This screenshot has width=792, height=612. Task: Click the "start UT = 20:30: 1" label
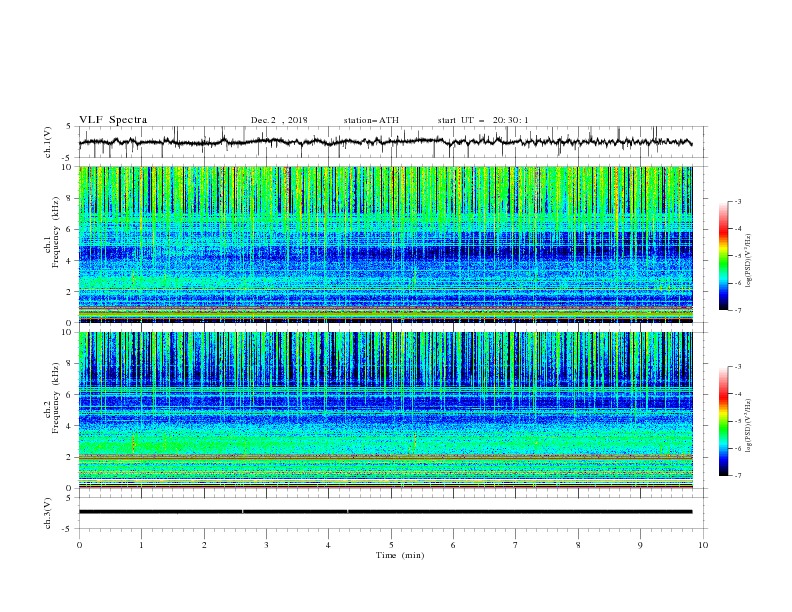pyautogui.click(x=483, y=120)
